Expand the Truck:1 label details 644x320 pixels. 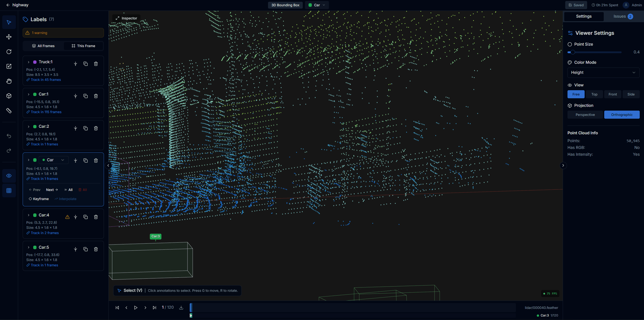(28, 62)
